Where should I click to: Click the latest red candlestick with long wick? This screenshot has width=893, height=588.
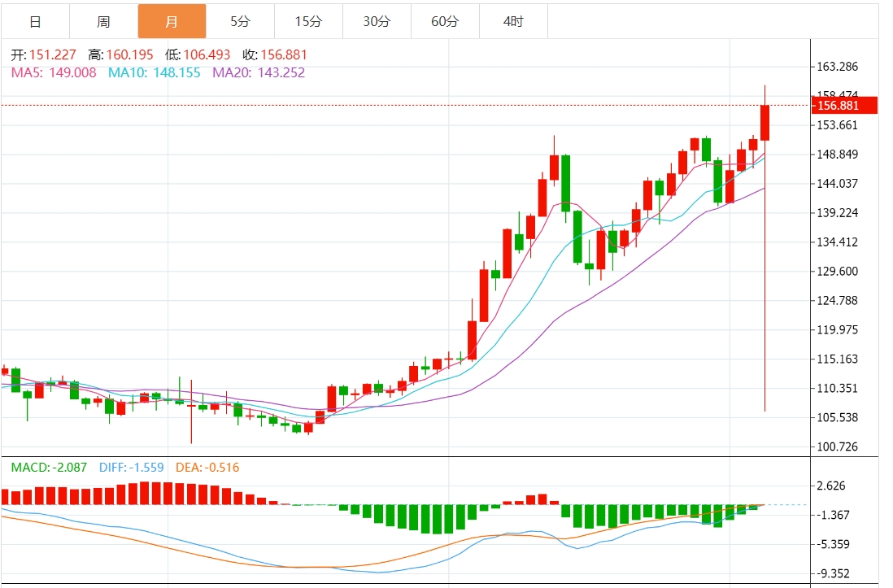pos(764,123)
